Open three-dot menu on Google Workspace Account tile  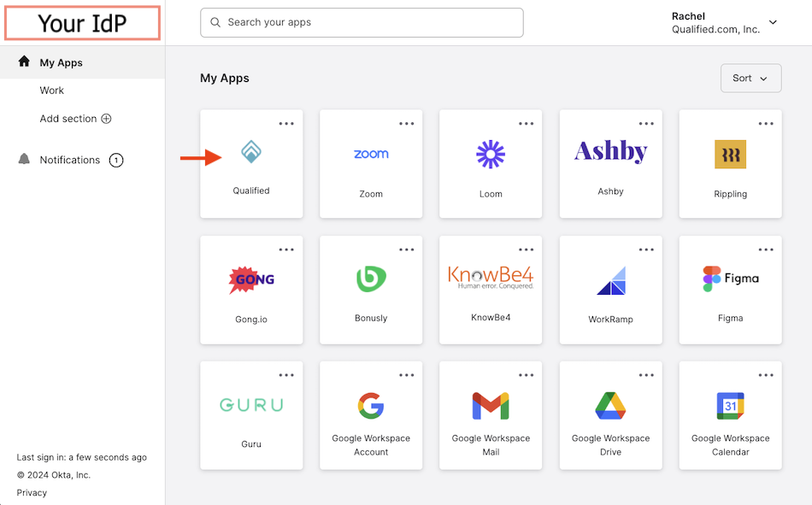(407, 375)
